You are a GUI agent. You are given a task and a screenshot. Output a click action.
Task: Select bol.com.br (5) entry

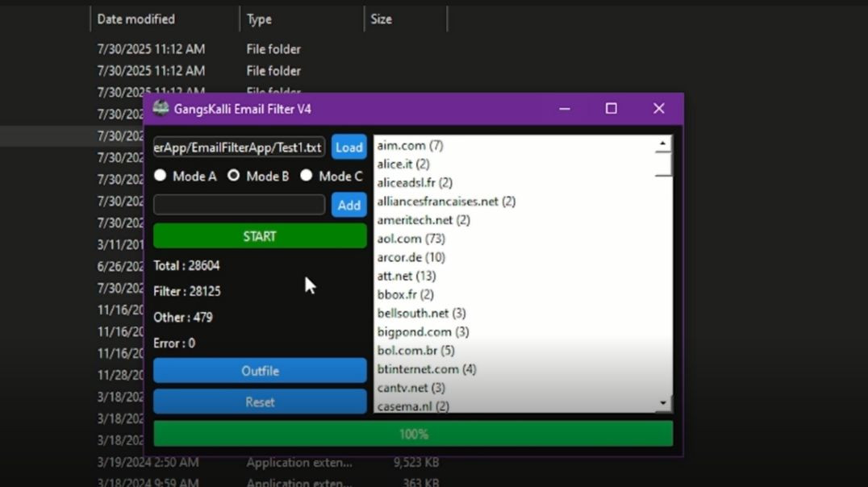(415, 350)
